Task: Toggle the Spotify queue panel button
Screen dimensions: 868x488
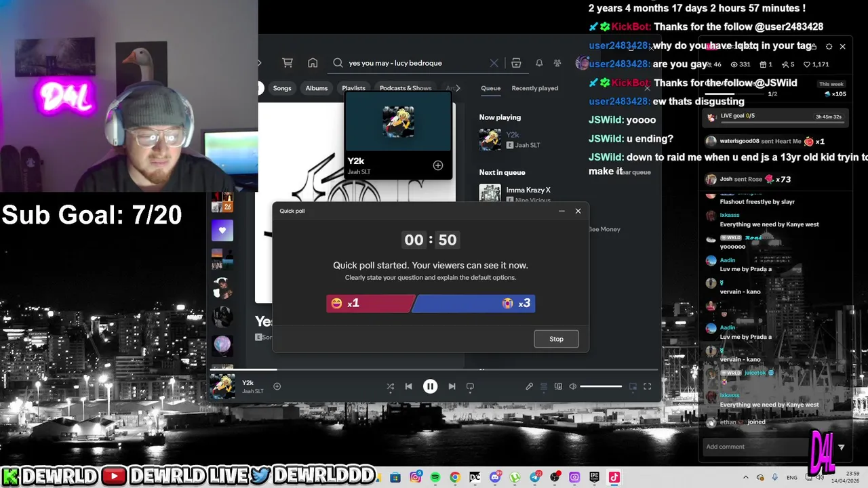Action: click(543, 386)
